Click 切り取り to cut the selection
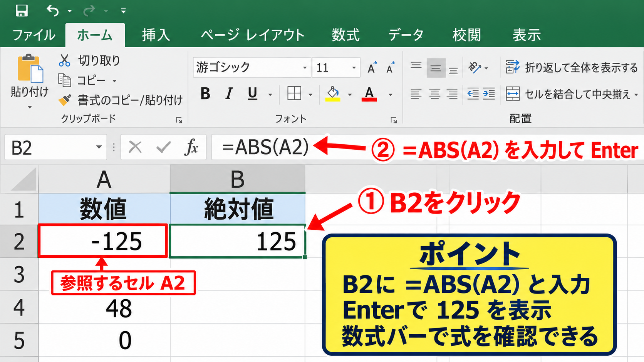Screen dimensions: 644x362 pyautogui.click(x=89, y=60)
